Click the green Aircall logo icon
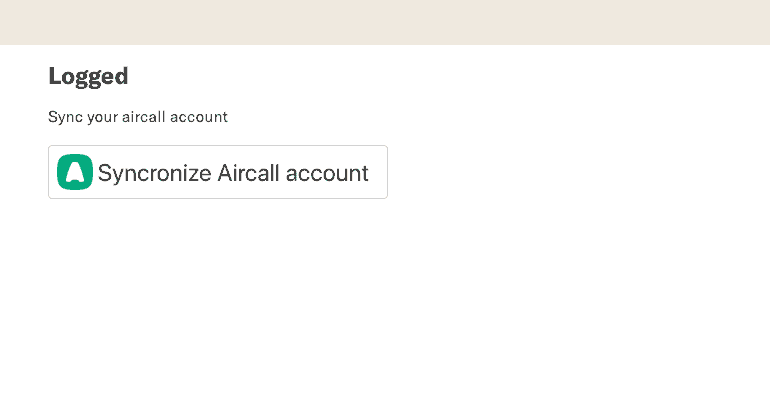Image resolution: width=770 pixels, height=405 pixels. tap(75, 172)
